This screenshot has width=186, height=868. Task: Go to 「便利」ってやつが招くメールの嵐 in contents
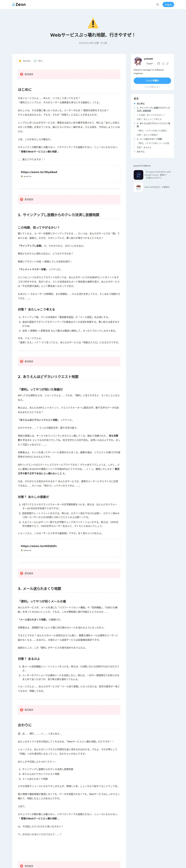153,143
